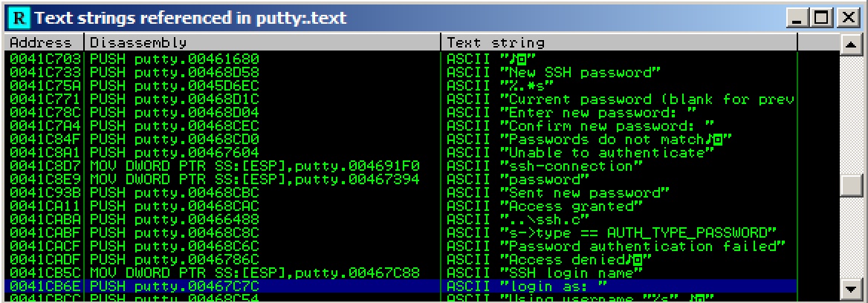The height and width of the screenshot is (303, 868).
Task: Click address 0041C733
Action: [45, 72]
